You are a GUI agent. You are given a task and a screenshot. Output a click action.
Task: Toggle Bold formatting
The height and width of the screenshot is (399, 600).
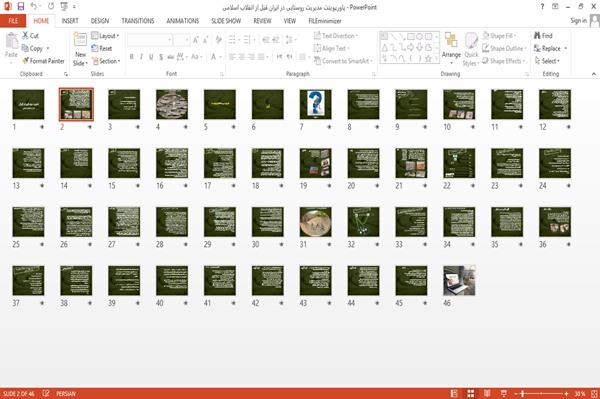[x=131, y=57]
